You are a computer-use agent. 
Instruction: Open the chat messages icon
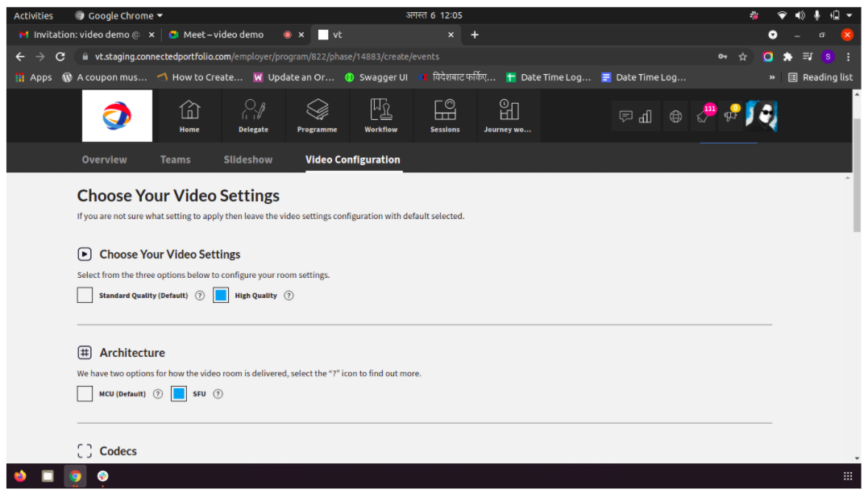[x=625, y=116]
